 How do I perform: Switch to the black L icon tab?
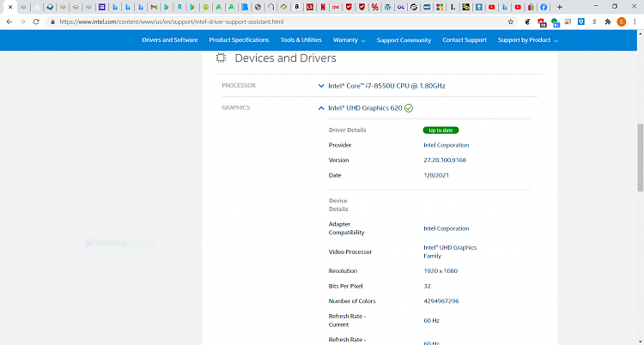(453, 7)
